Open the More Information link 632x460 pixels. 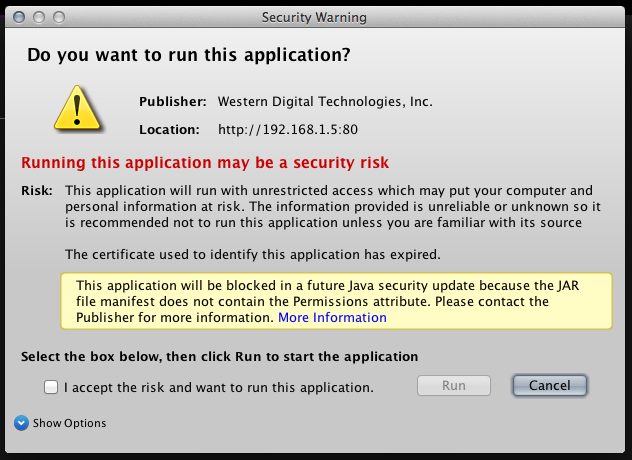pyautogui.click(x=332, y=317)
